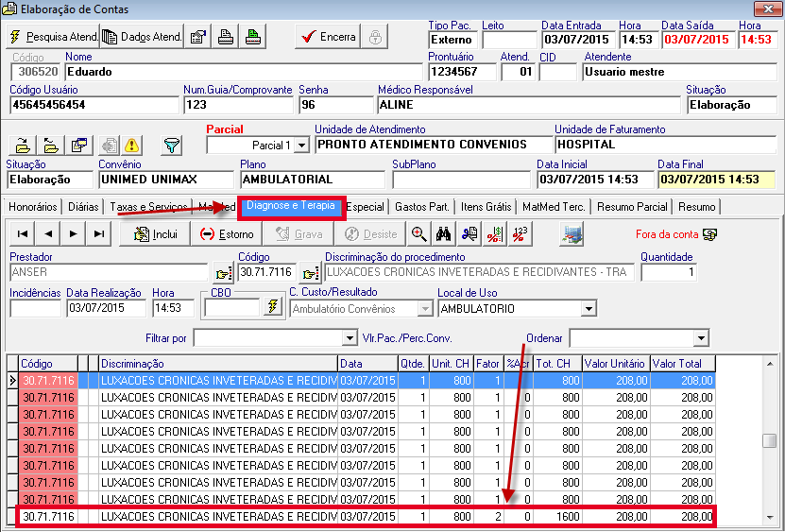
Task: Click the Incidências input field
Action: click(35, 308)
